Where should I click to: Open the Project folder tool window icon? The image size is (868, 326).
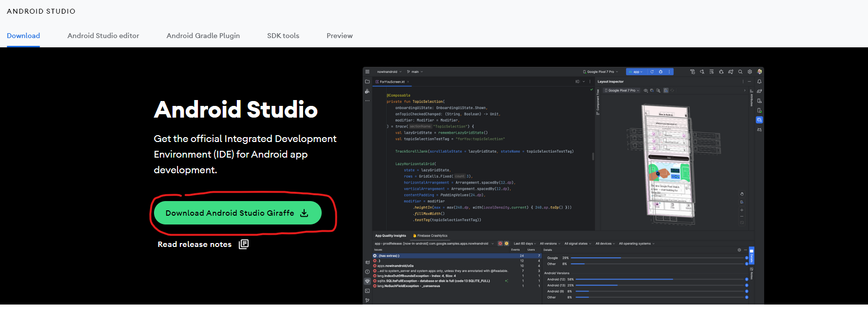(367, 81)
